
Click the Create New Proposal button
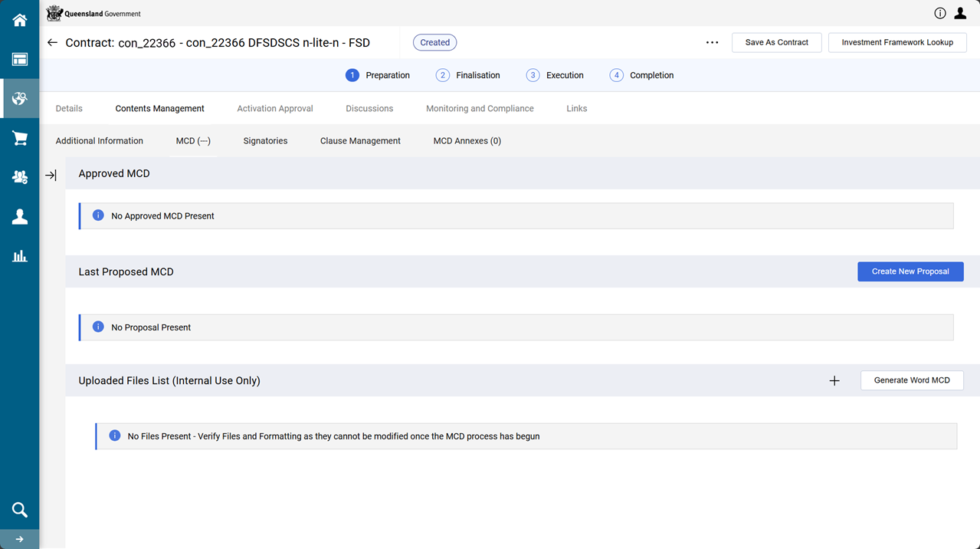coord(910,271)
